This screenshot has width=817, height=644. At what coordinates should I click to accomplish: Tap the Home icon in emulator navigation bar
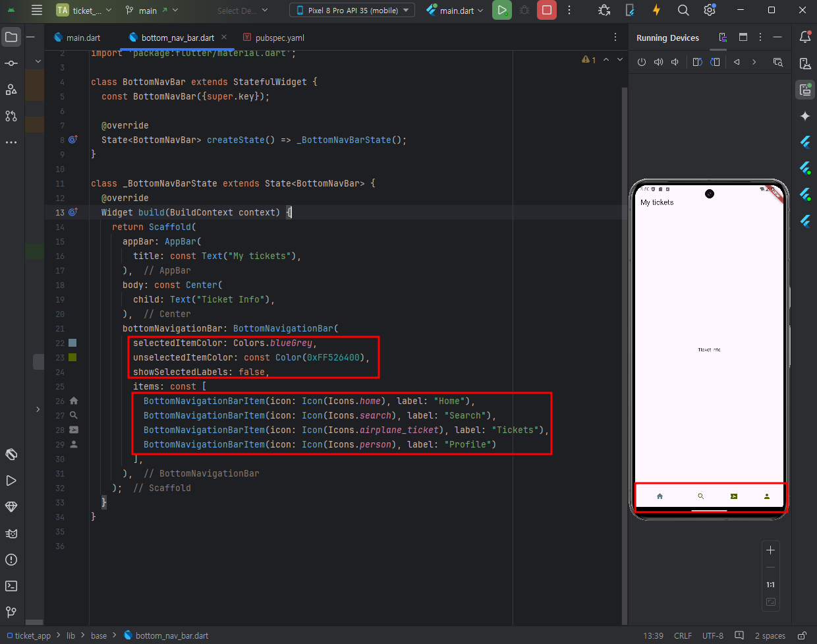click(x=660, y=496)
